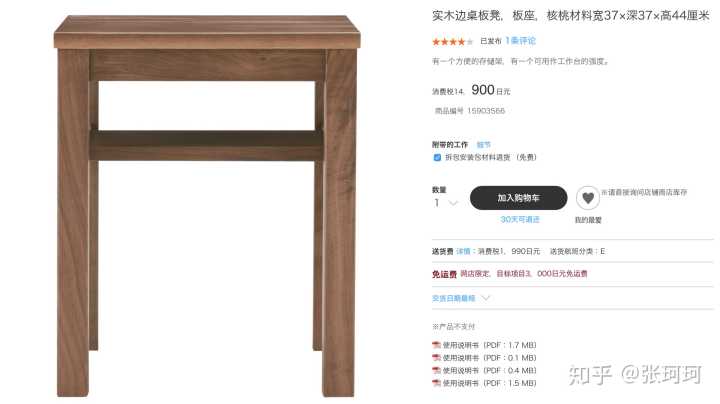This screenshot has height=404, width=720.
Task: Uncheck the 拆包安装包材料退货 (免费) checkbox
Action: pyautogui.click(x=437, y=157)
